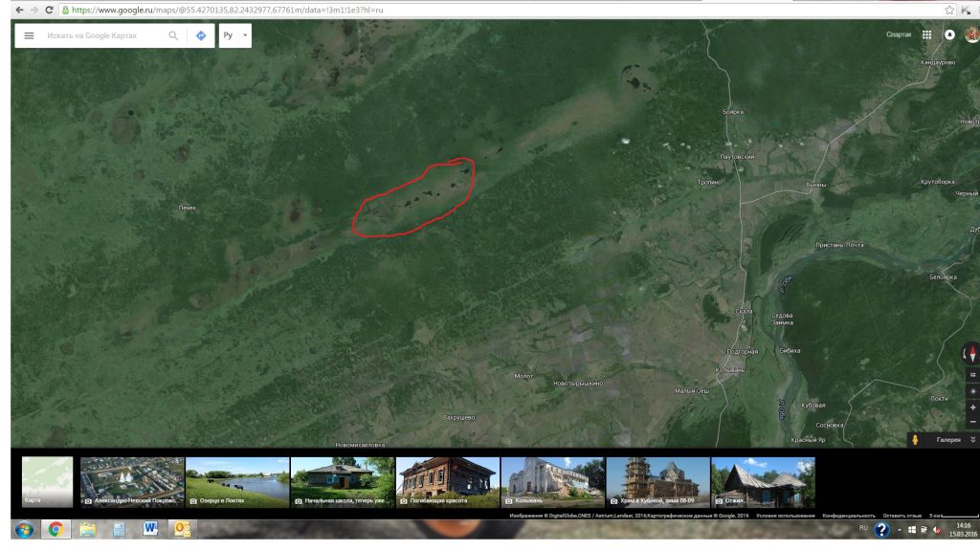Switch to Map view via Карта thumbnail
This screenshot has width=980, height=551.
tap(47, 481)
